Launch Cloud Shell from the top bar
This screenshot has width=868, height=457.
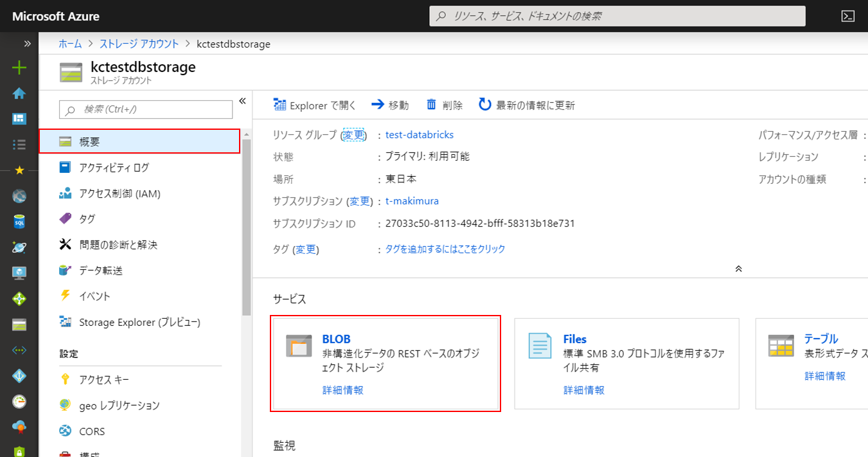click(848, 16)
